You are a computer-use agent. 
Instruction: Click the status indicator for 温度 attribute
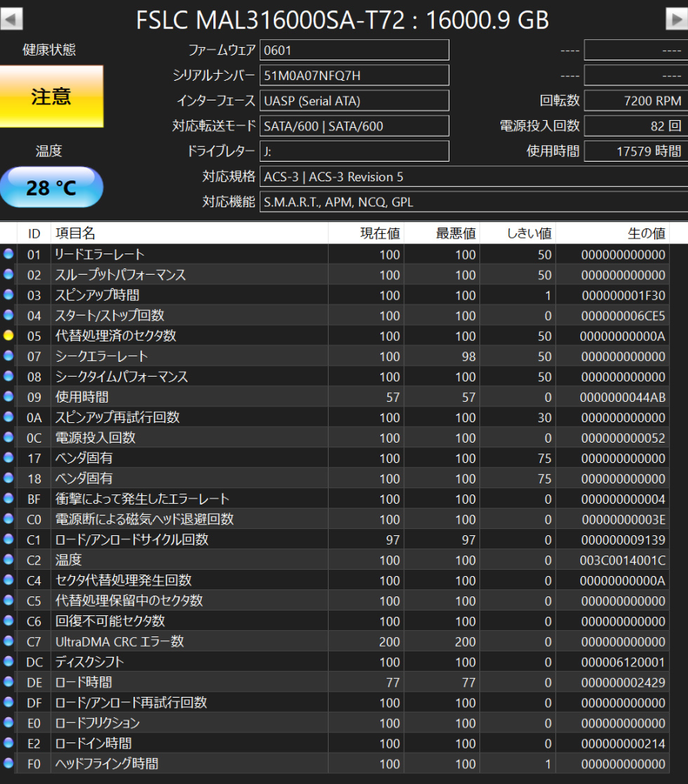click(x=9, y=560)
